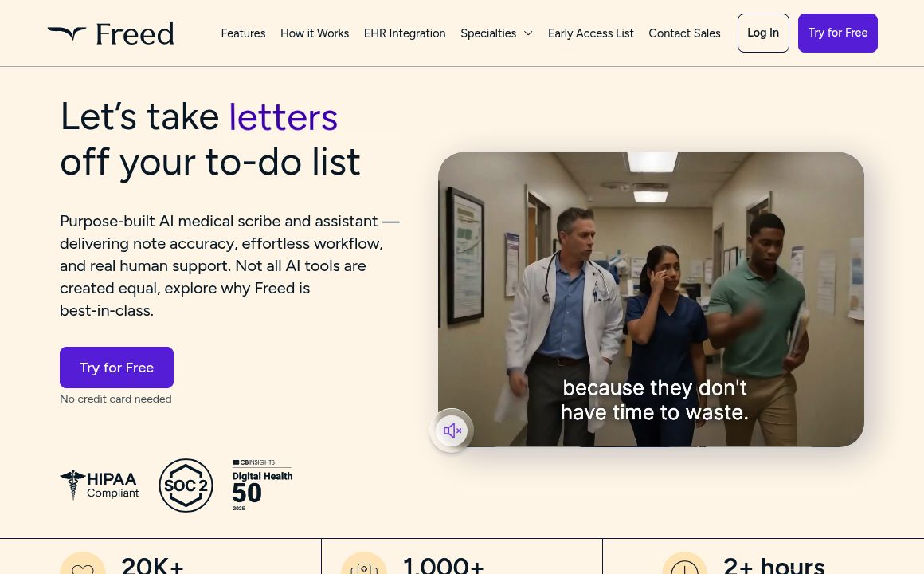Click the Log In button
The width and height of the screenshot is (924, 574).
tap(763, 33)
